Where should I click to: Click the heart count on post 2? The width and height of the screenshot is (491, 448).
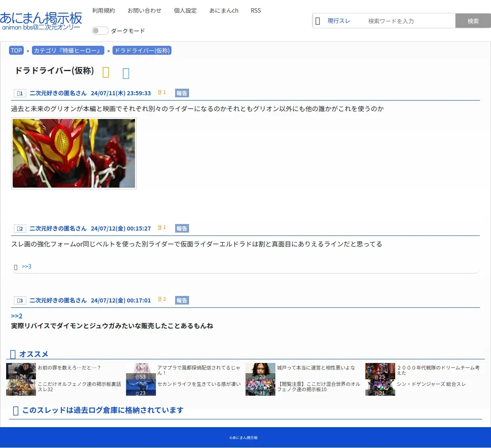tap(162, 228)
